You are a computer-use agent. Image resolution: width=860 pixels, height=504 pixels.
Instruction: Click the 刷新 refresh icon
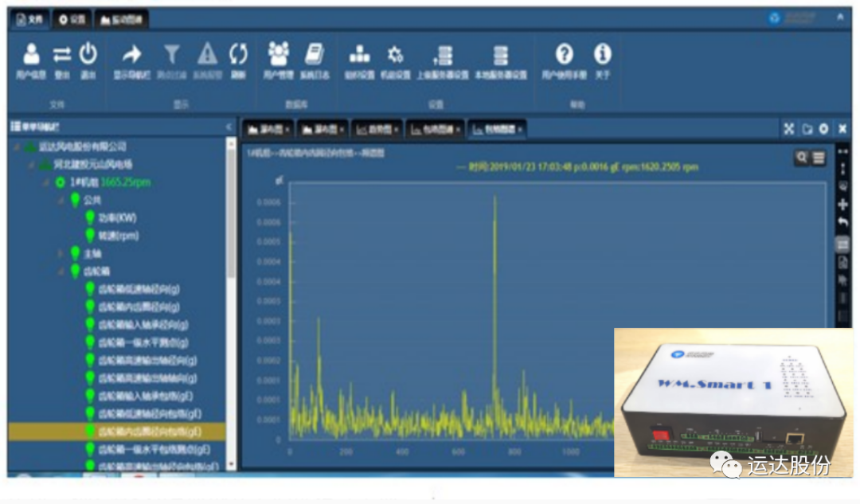pos(238,54)
